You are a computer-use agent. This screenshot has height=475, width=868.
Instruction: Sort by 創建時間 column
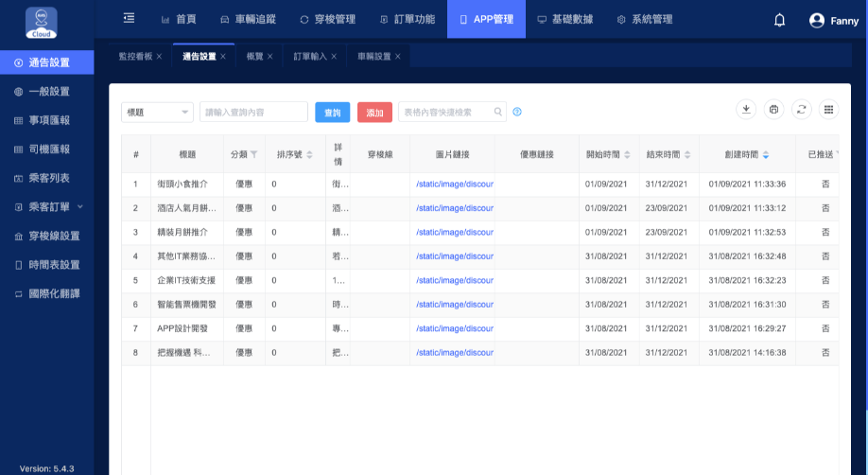coord(766,155)
